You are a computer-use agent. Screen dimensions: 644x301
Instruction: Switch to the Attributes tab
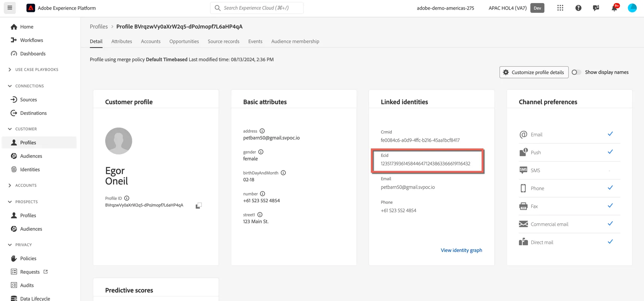coord(122,42)
